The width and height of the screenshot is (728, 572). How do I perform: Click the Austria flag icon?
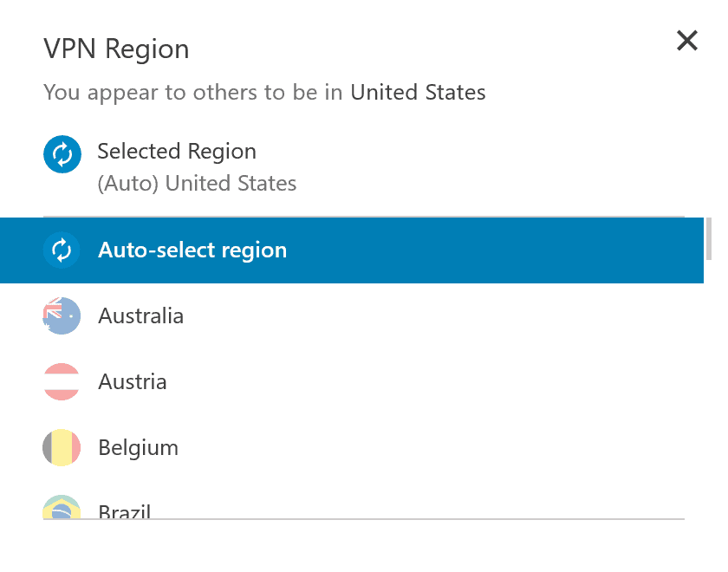[62, 381]
